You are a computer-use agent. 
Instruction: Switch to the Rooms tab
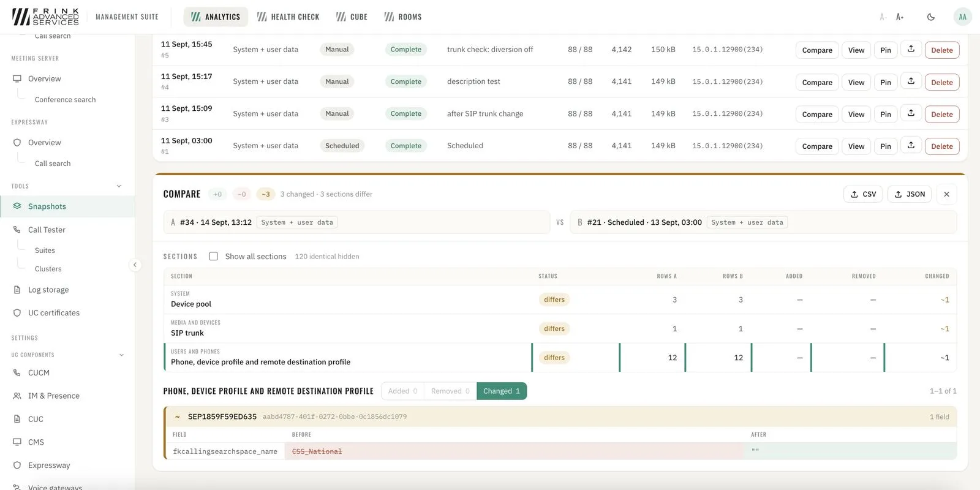402,17
